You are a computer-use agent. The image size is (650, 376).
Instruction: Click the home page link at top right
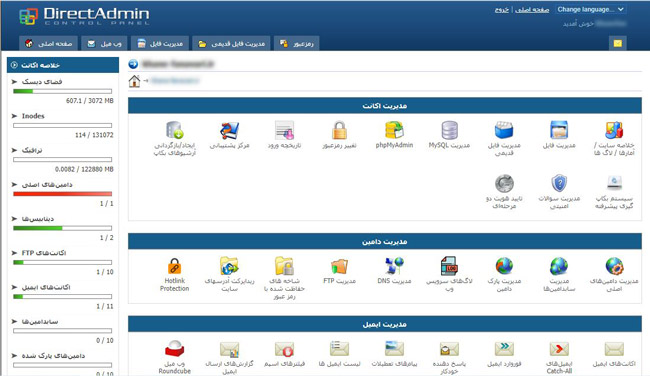532,10
